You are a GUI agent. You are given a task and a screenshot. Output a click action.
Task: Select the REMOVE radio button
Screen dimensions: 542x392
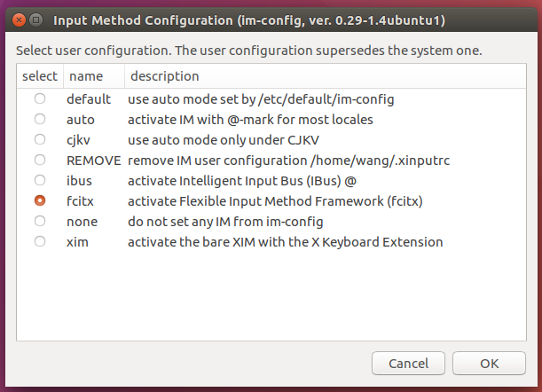(40, 160)
